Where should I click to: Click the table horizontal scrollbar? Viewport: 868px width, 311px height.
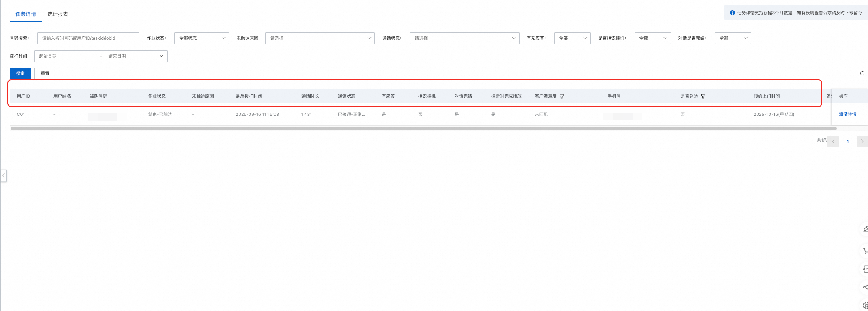point(423,128)
